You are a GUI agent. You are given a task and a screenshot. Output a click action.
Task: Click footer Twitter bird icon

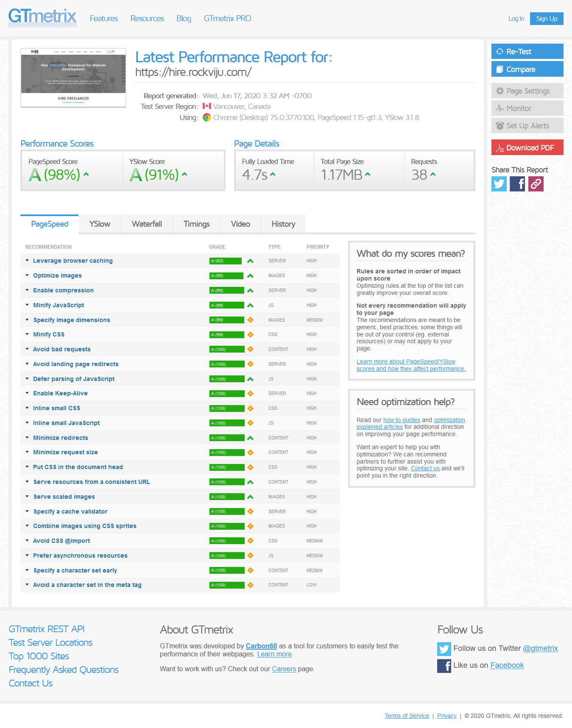coord(444,649)
